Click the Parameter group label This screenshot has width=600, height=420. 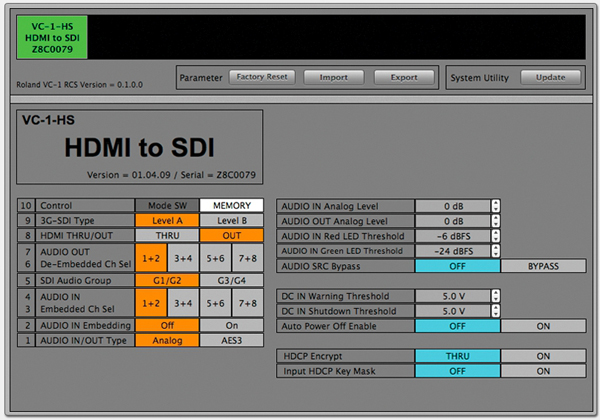201,78
